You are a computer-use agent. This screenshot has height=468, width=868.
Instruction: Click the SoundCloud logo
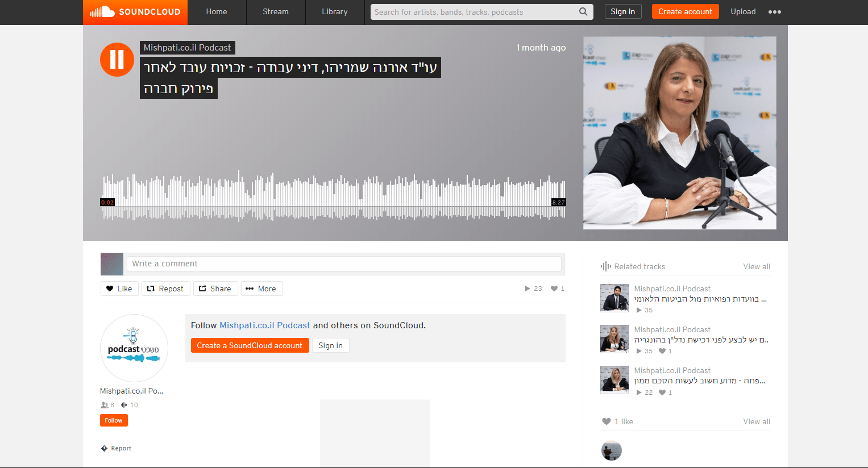135,12
